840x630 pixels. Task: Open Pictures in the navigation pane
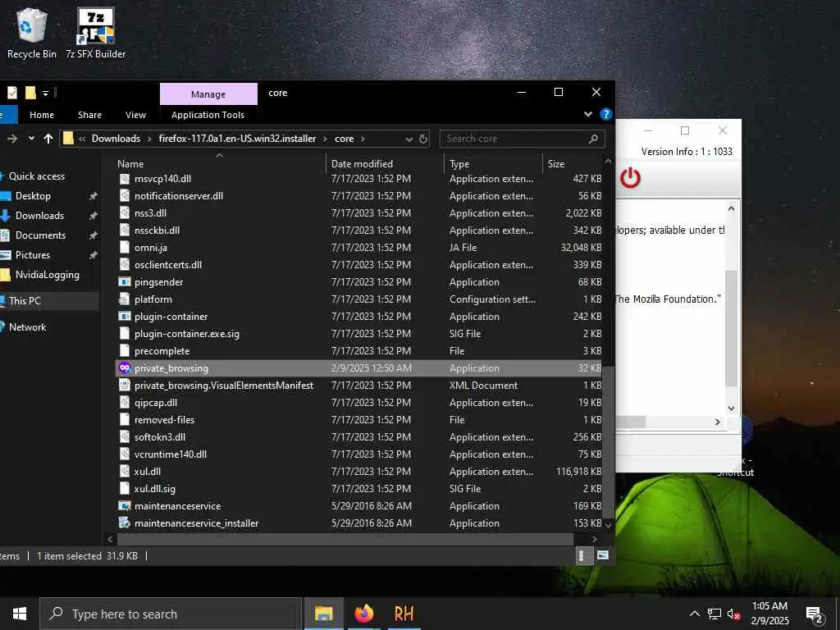32,255
